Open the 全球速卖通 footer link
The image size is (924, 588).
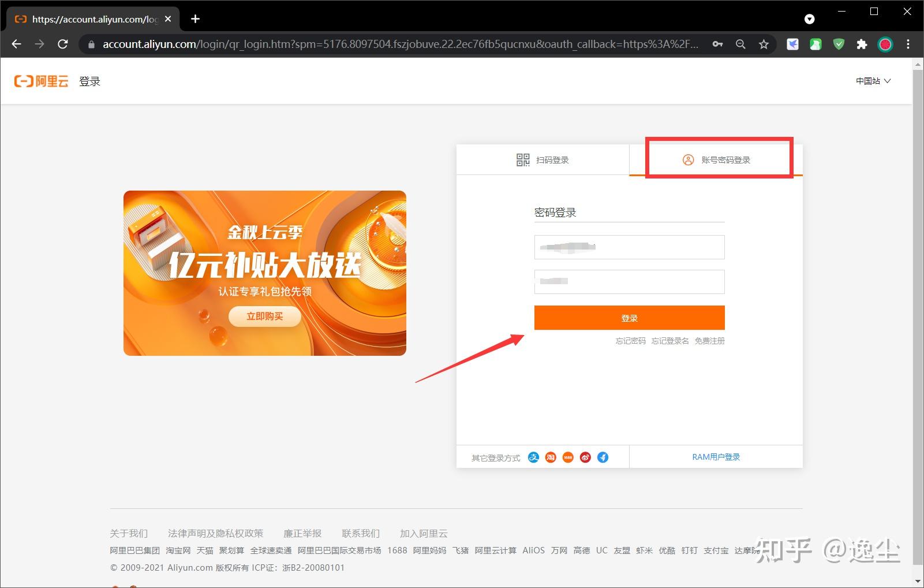tap(271, 550)
